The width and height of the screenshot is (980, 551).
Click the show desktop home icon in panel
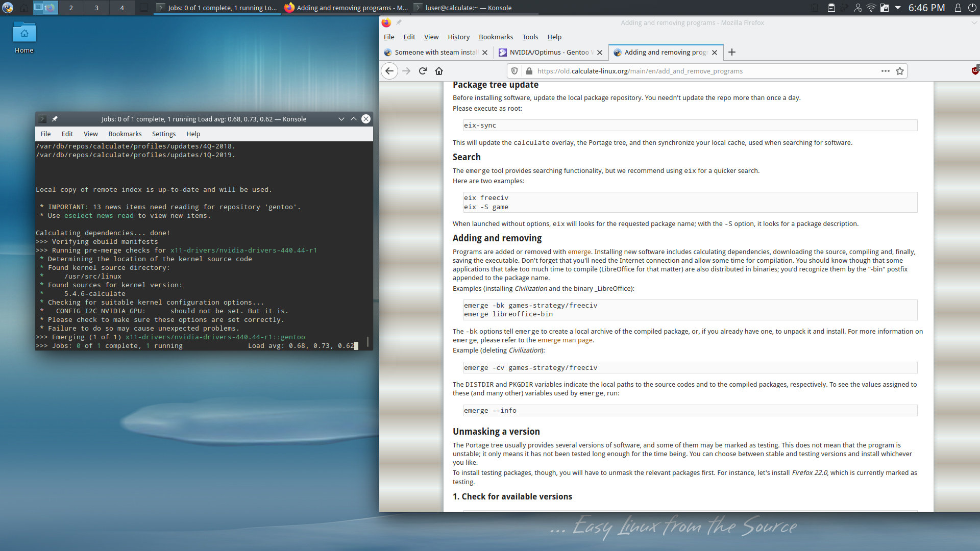[24, 8]
